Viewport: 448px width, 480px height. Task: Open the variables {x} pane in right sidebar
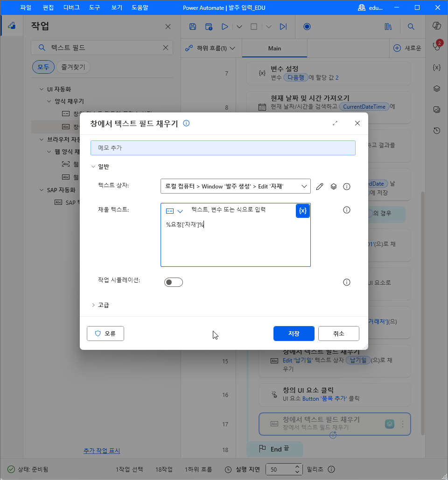point(437,68)
